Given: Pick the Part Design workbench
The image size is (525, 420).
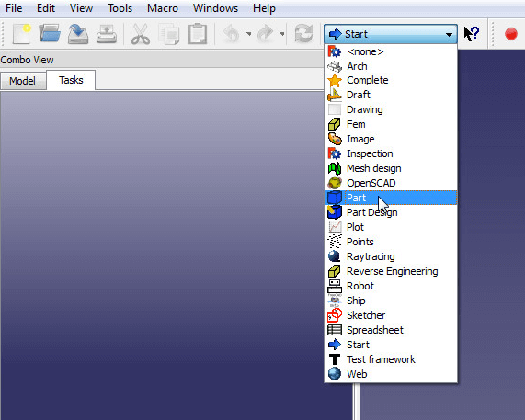Looking at the screenshot, I should (391, 212).
